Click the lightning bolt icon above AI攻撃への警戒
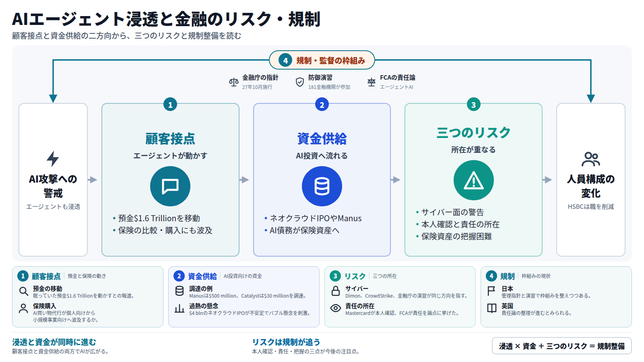Screen dimensions: 644x362 (53, 159)
